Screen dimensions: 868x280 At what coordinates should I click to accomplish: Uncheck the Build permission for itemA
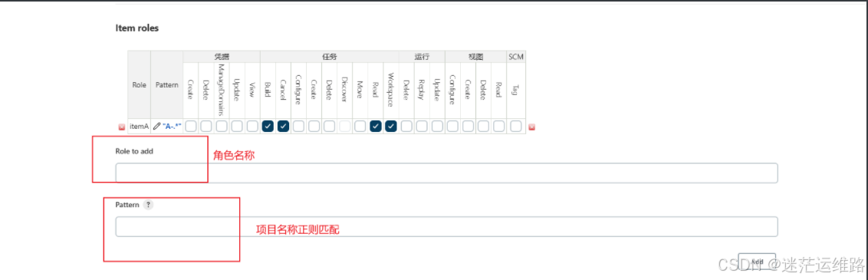coord(268,126)
